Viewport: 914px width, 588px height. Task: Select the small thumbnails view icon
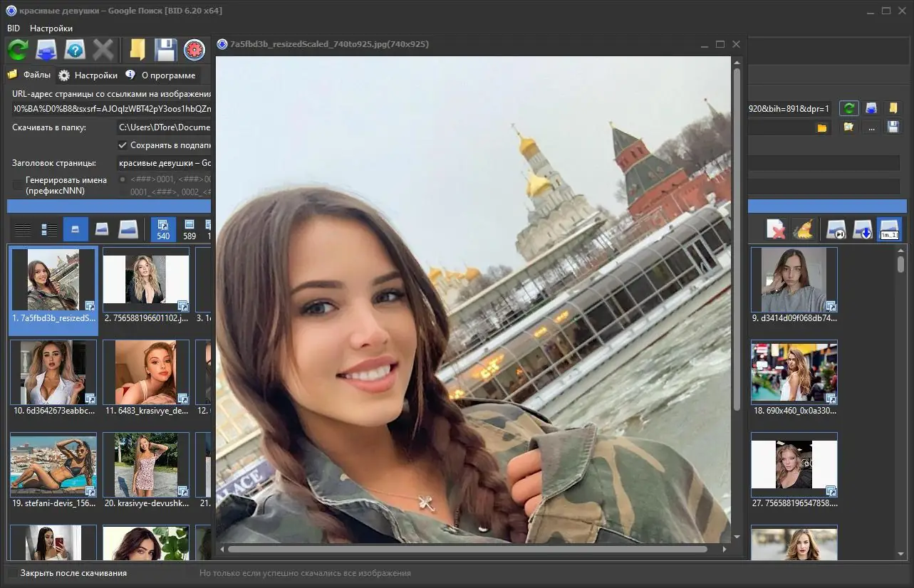point(76,229)
